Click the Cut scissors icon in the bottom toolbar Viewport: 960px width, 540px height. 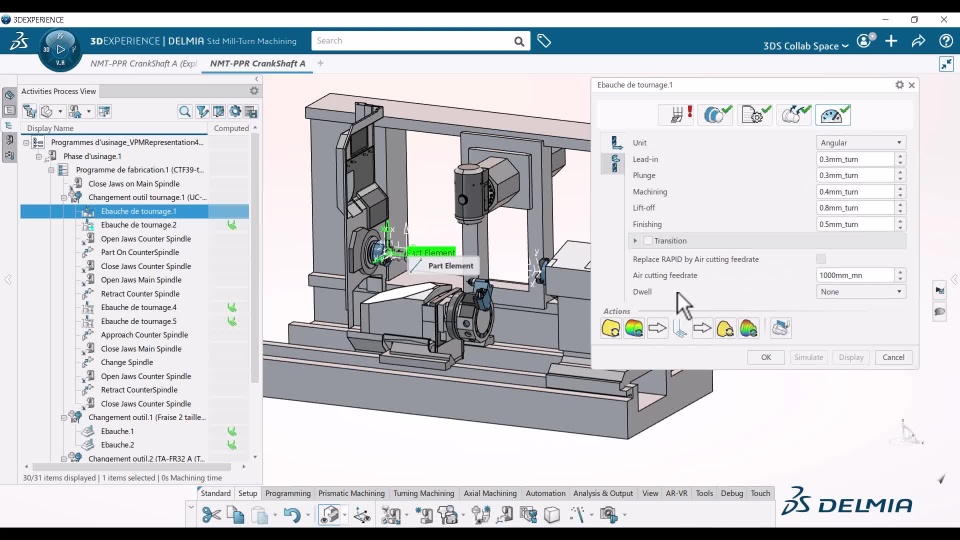tap(211, 515)
